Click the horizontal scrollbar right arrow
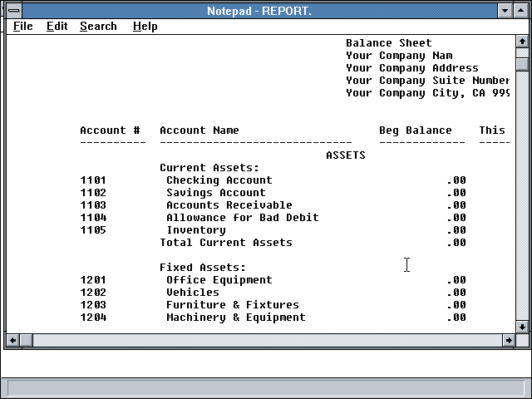The height and width of the screenshot is (399, 532). click(509, 340)
